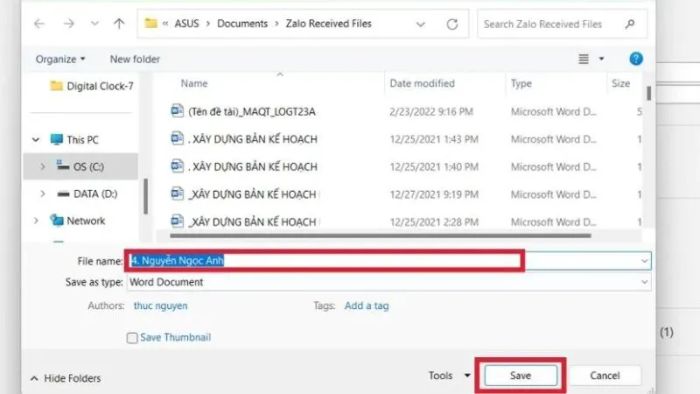Image resolution: width=700 pixels, height=394 pixels.
Task: Edit the author thuc nguyen
Action: pyautogui.click(x=160, y=306)
